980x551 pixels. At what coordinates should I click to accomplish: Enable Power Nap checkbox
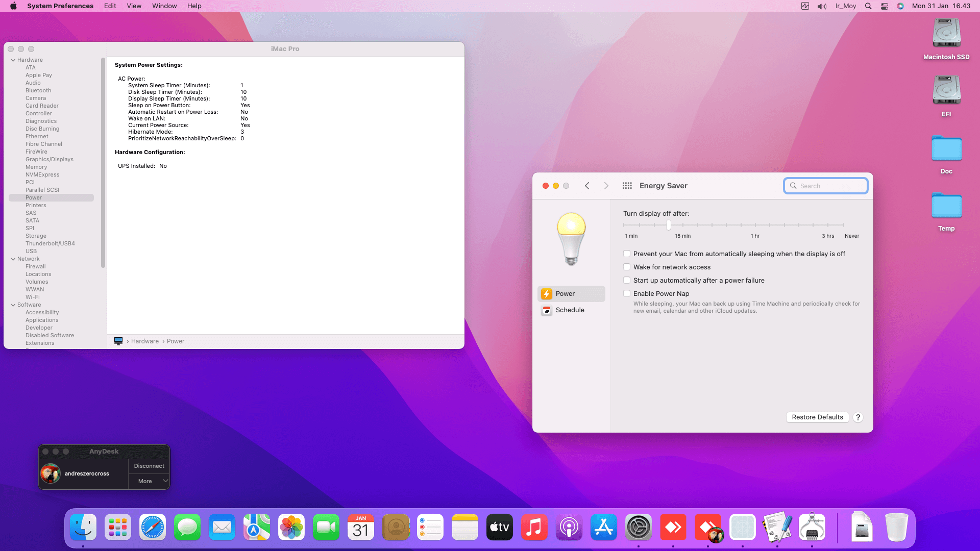coord(627,293)
